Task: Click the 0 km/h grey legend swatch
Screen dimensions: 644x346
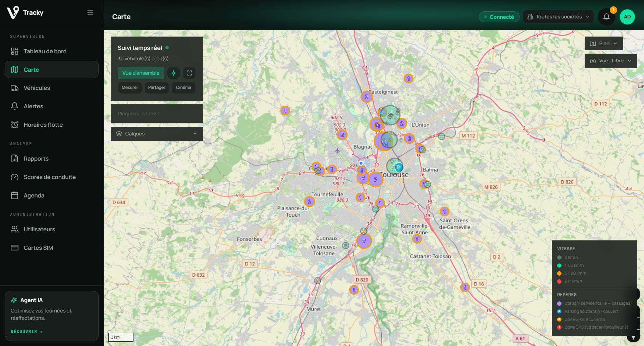Action: tap(559, 257)
